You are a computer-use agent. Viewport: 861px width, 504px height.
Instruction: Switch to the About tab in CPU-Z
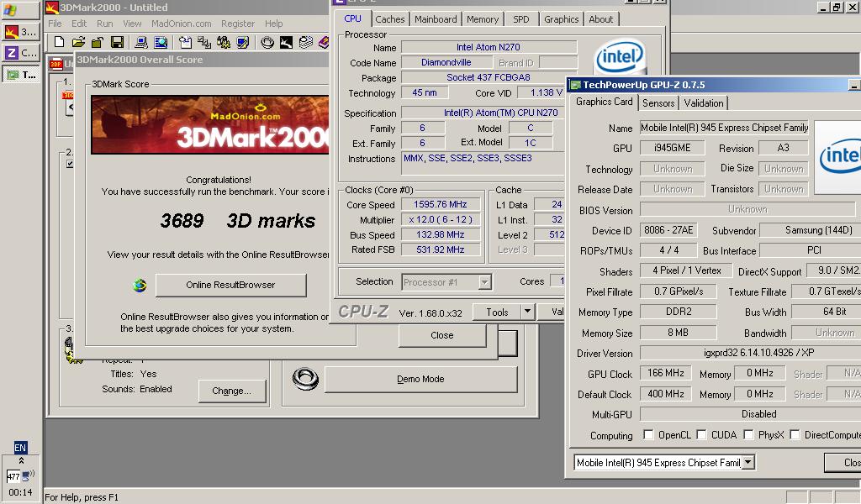tap(600, 19)
